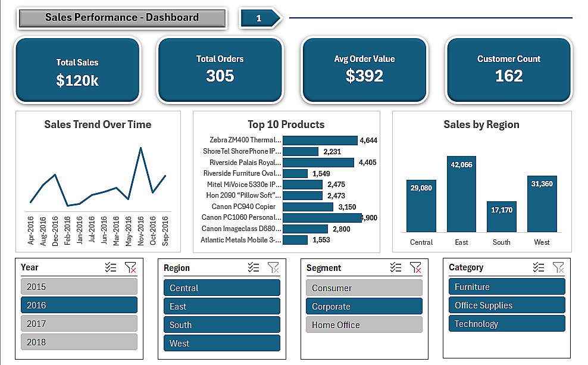Click the Zebra ZM400 Thermal bar
Image resolution: width=588 pixels, height=365 pixels.
pyautogui.click(x=320, y=141)
